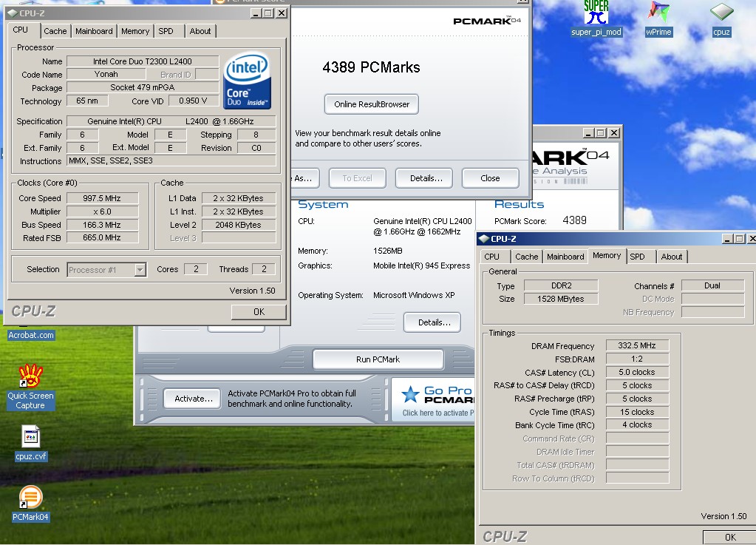Open the cpuz.cvf file icon
The width and height of the screenshot is (756, 545).
click(x=31, y=443)
